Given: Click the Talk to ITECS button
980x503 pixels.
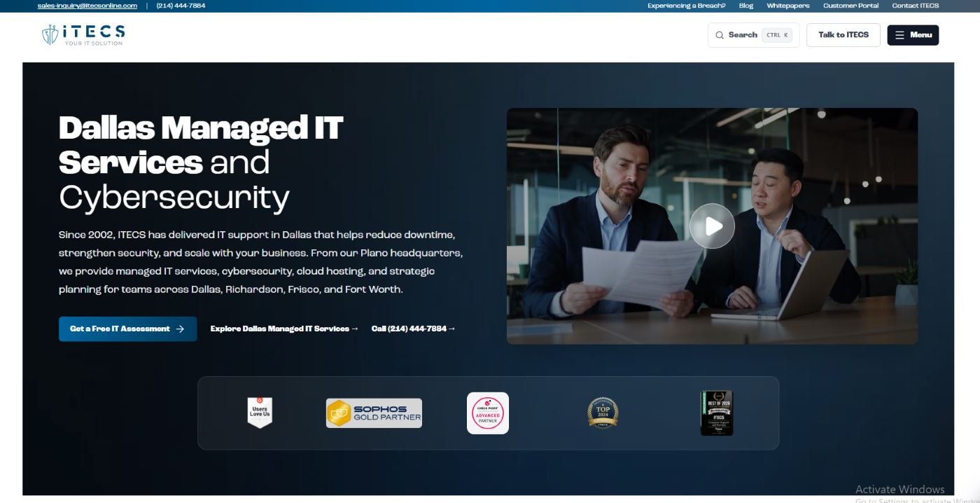Looking at the screenshot, I should click(x=843, y=35).
